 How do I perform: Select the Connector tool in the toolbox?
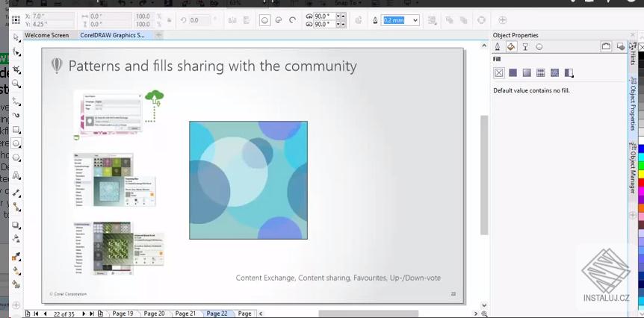coord(16,206)
